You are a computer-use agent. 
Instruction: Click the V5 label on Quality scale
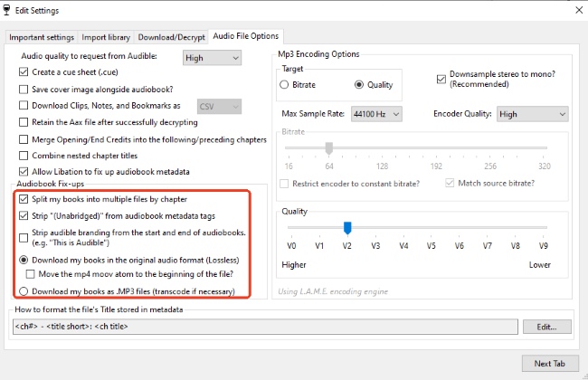pyautogui.click(x=431, y=246)
